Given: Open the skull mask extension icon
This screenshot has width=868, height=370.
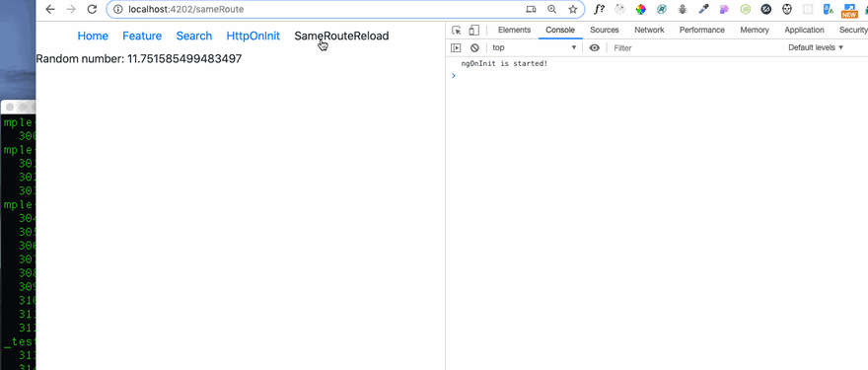Looking at the screenshot, I should pos(787,9).
